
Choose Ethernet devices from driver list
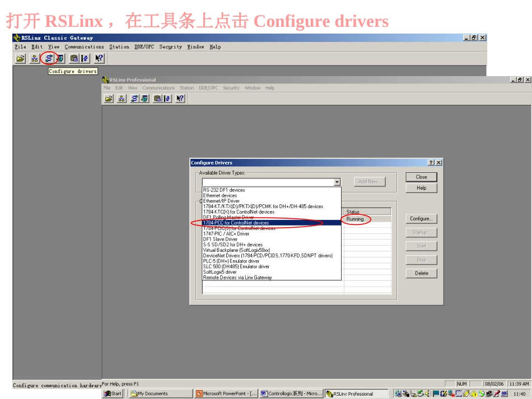pyautogui.click(x=220, y=195)
